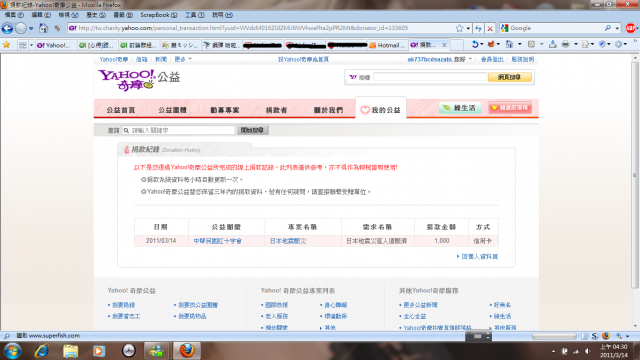640x360 pixels.
Task: Open the 日本地震賑災 project link
Action: 288,241
